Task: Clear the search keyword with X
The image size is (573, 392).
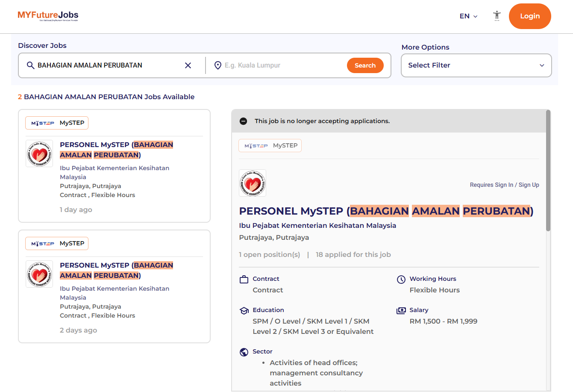Action: point(188,65)
